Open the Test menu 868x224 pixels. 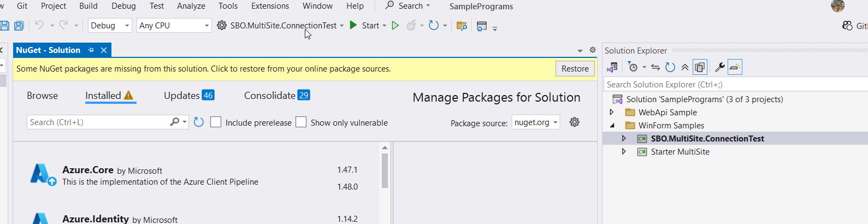point(157,6)
